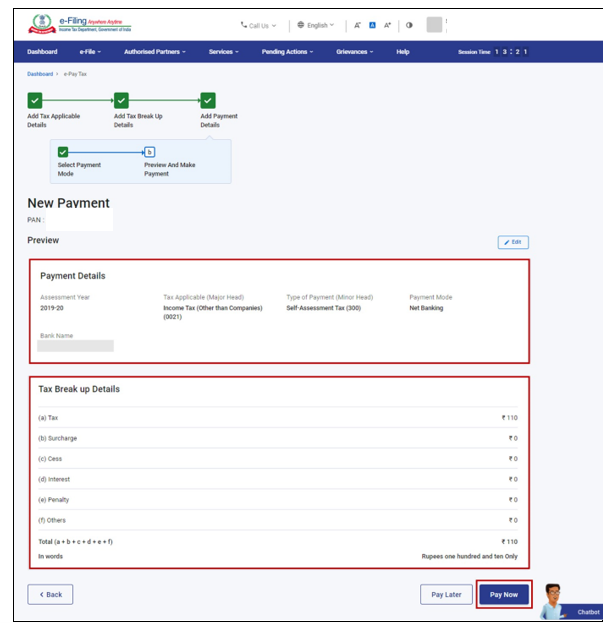
Task: Go to the Help menu item
Action: 402,52
